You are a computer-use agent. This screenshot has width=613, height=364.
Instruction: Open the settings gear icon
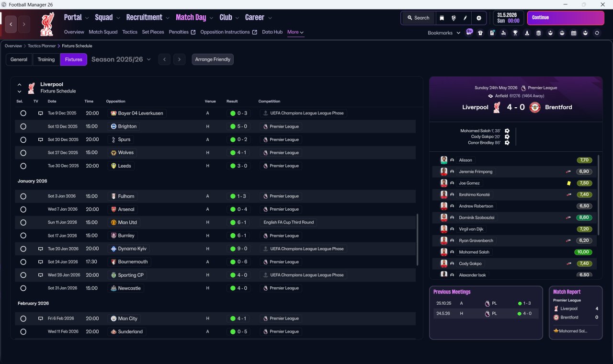478,18
